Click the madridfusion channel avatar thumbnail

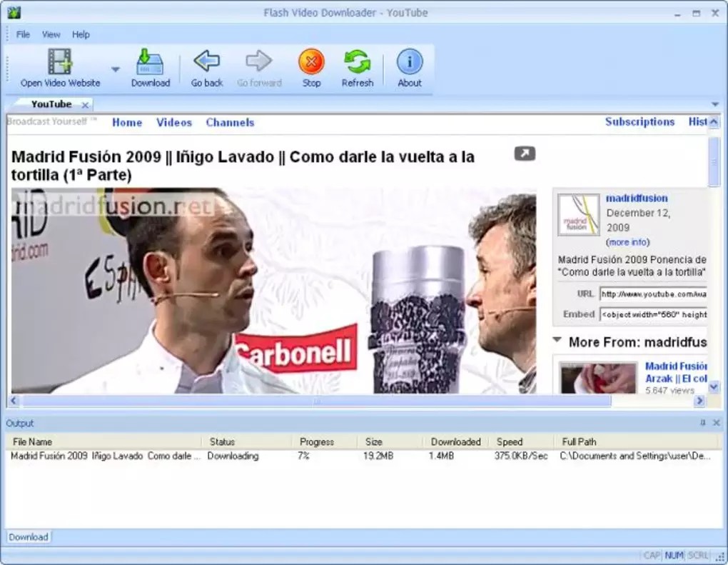click(x=579, y=215)
